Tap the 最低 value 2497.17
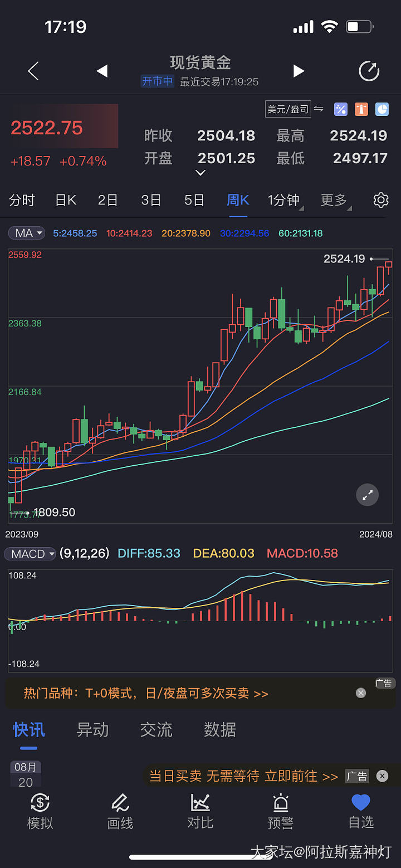The height and width of the screenshot is (868, 401). (x=360, y=158)
